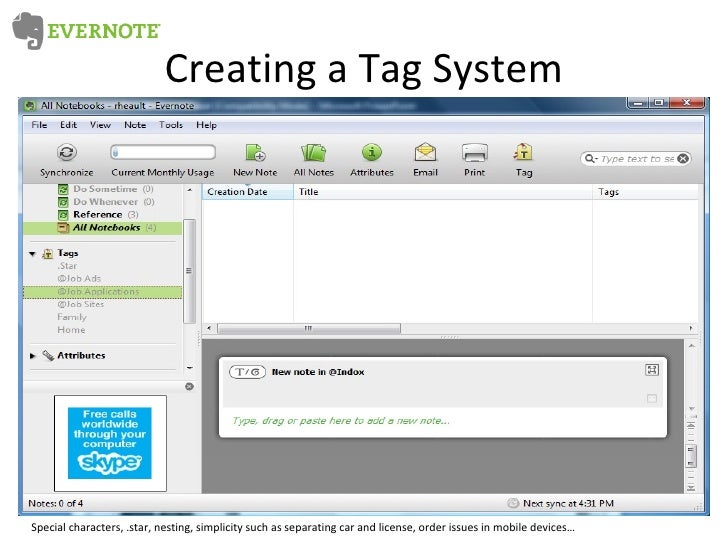This screenshot has height=546, width=728.
Task: Click the Current Monthly Usage progress bar
Action: tap(163, 152)
